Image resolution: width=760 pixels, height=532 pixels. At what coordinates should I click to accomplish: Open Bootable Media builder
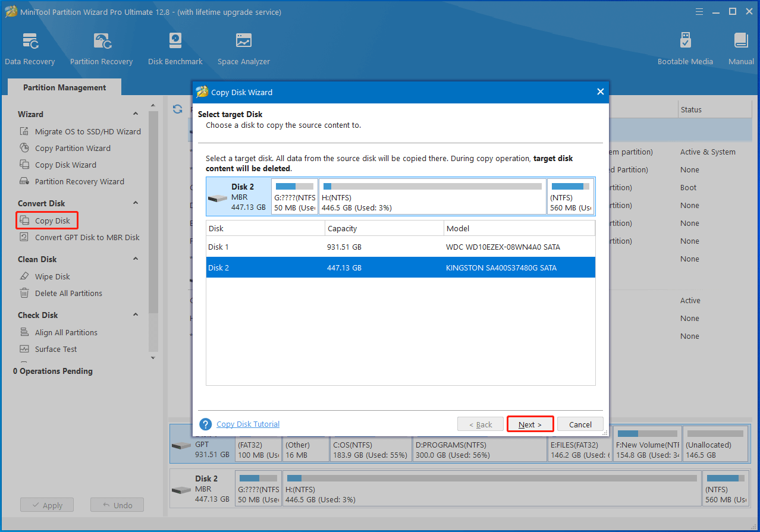pos(685,49)
